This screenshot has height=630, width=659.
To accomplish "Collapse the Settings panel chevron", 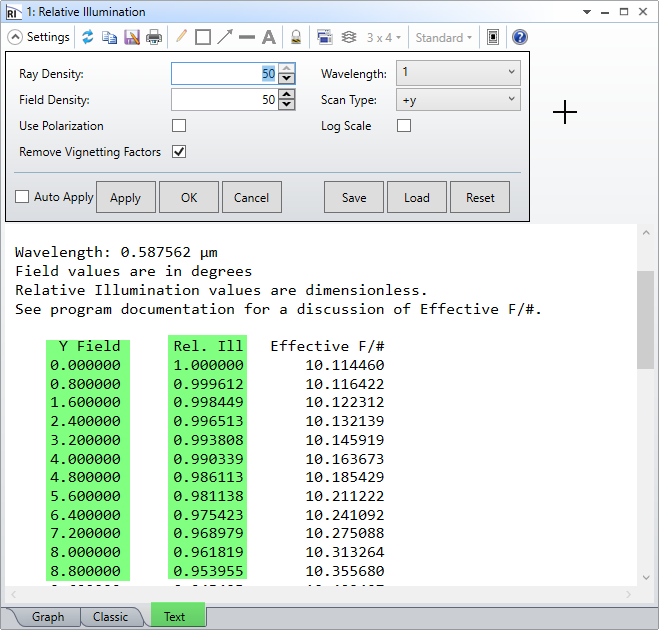I will tap(15, 37).
